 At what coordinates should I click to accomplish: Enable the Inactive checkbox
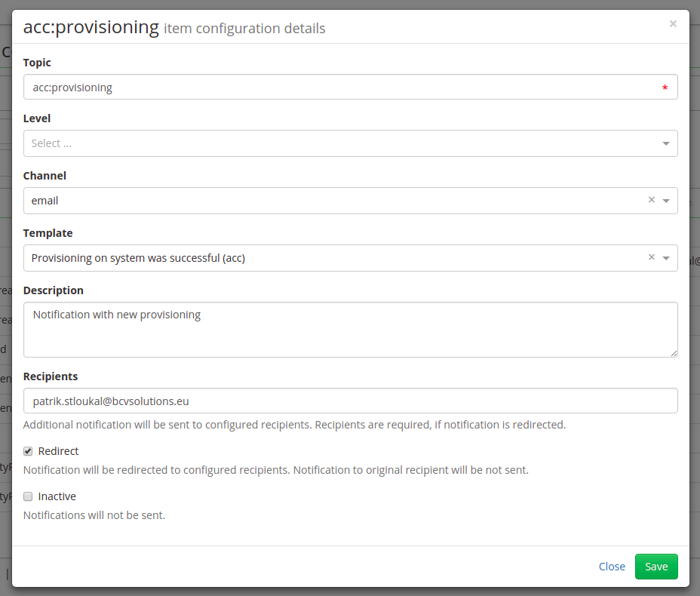point(28,496)
